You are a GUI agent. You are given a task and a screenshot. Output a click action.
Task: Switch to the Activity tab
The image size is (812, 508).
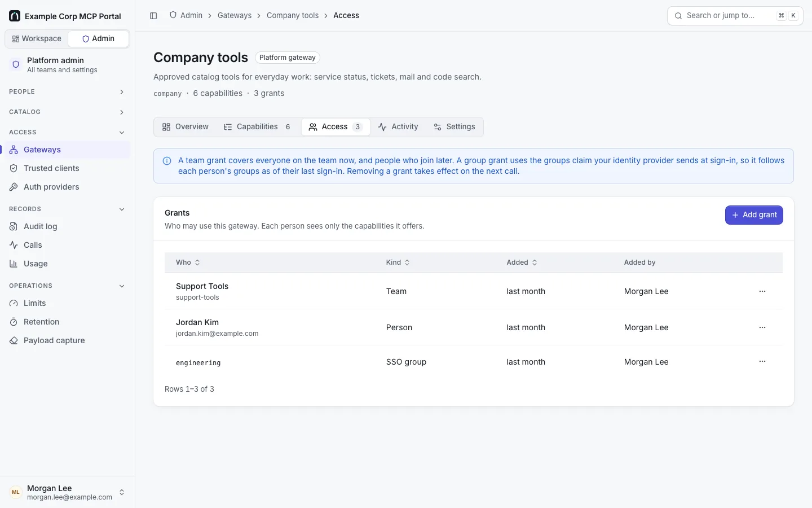[x=398, y=127]
